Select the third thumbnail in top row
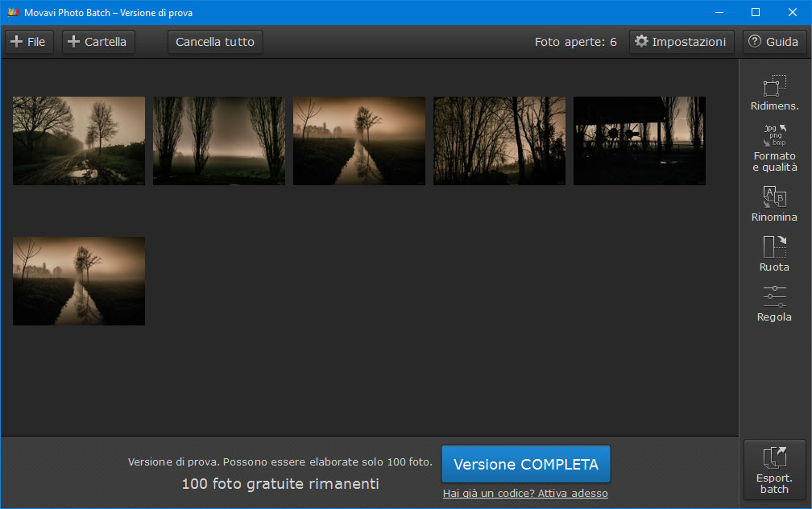The width and height of the screenshot is (812, 509). point(359,141)
